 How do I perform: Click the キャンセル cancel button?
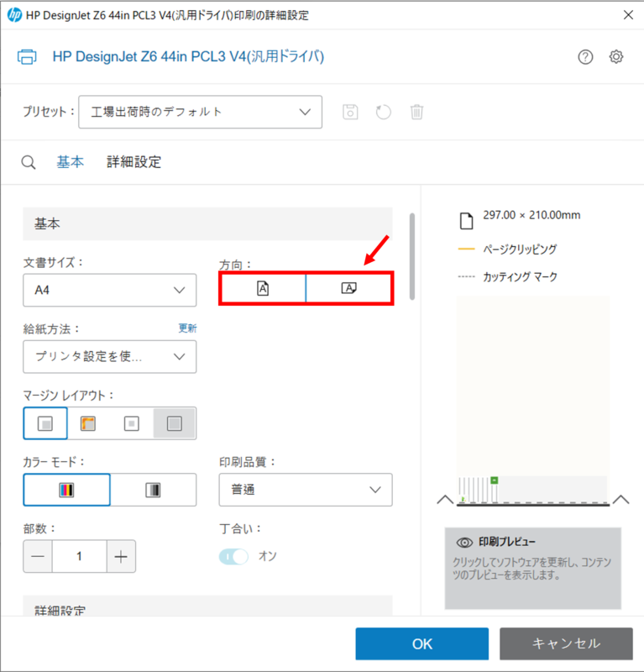566,643
